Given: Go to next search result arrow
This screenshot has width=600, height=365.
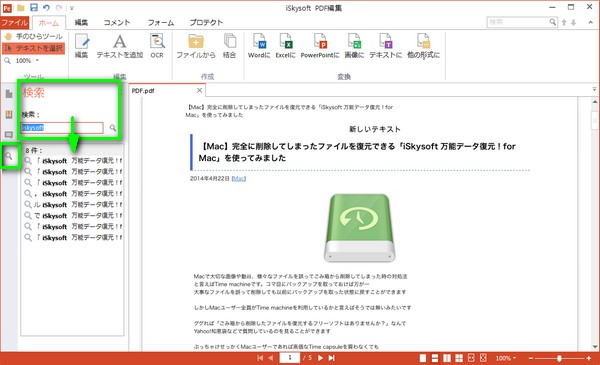Looking at the screenshot, I should click(574, 23).
